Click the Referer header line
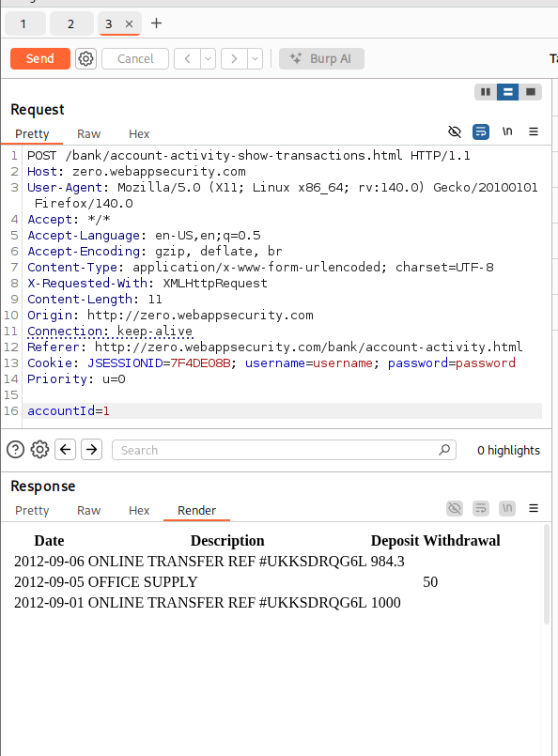This screenshot has height=756, width=558. coord(275,347)
